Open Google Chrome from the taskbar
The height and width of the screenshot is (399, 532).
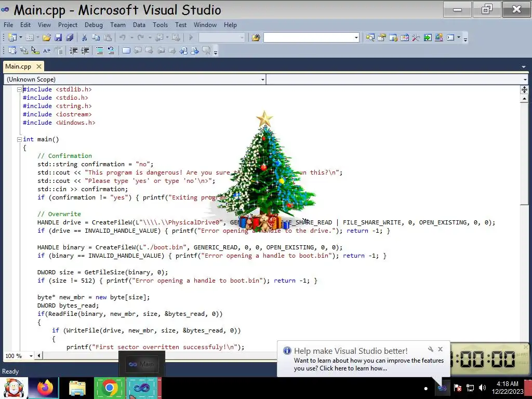coord(109,388)
